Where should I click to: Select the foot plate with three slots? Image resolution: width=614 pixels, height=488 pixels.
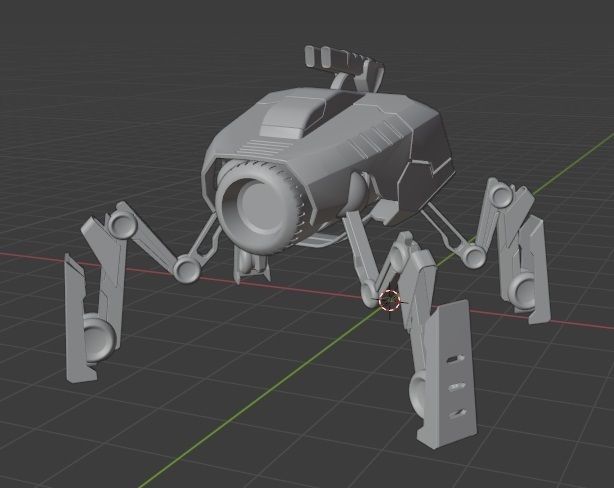click(x=449, y=375)
